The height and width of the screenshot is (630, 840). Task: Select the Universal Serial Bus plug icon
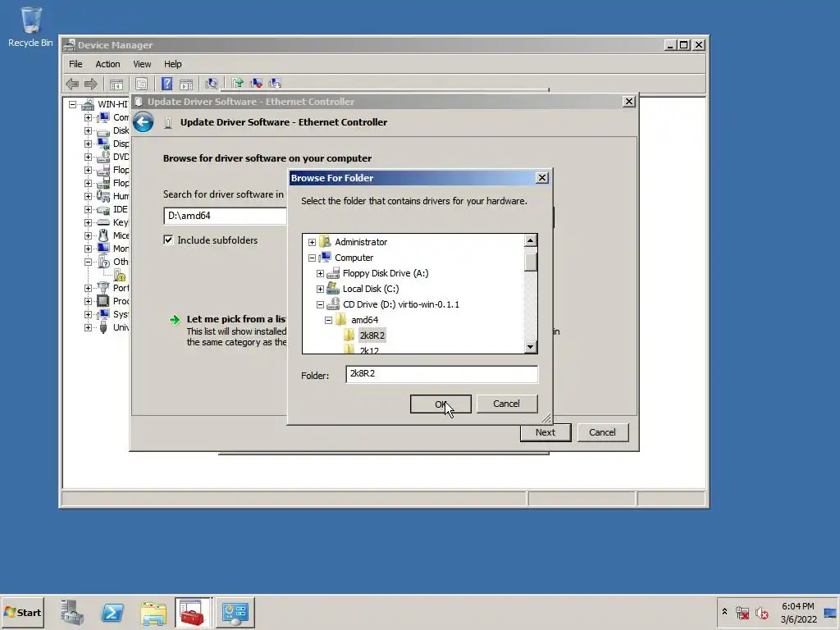pyautogui.click(x=103, y=327)
